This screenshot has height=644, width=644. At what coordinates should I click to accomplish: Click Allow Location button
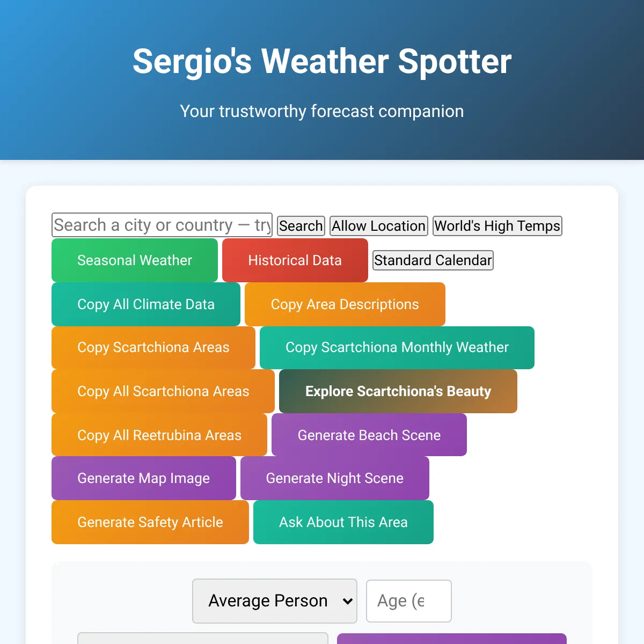coord(378,226)
